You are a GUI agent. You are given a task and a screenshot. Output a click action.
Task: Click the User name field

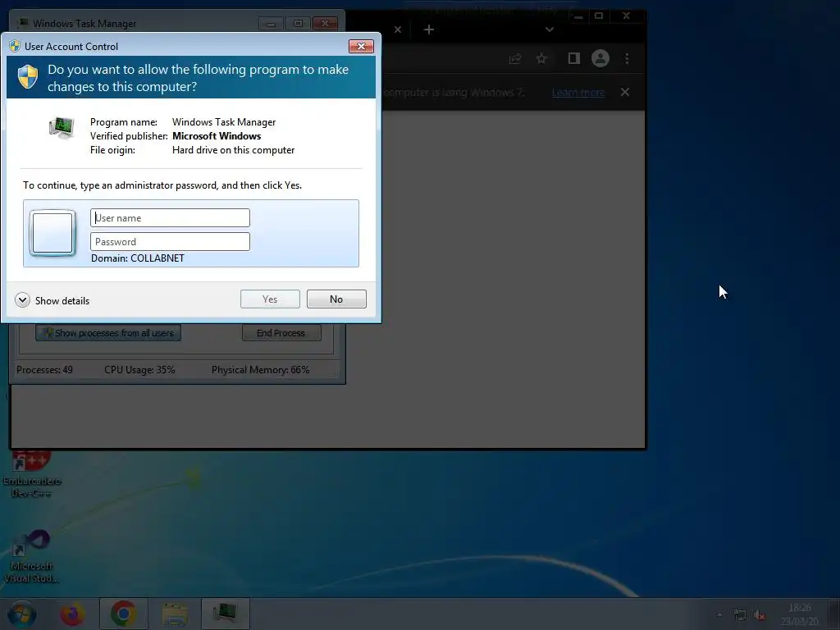coord(170,218)
